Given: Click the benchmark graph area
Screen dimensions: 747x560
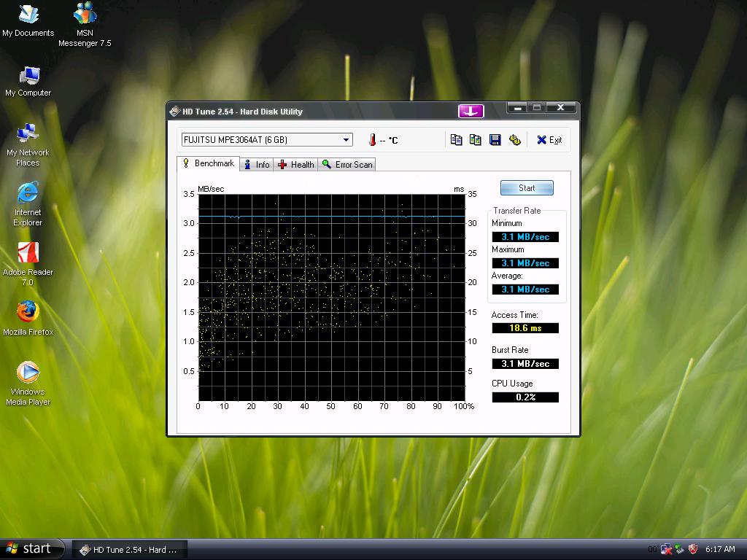Looking at the screenshot, I should (331, 297).
